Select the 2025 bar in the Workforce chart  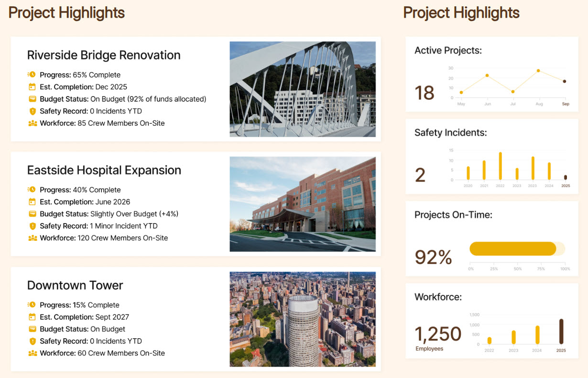561,332
